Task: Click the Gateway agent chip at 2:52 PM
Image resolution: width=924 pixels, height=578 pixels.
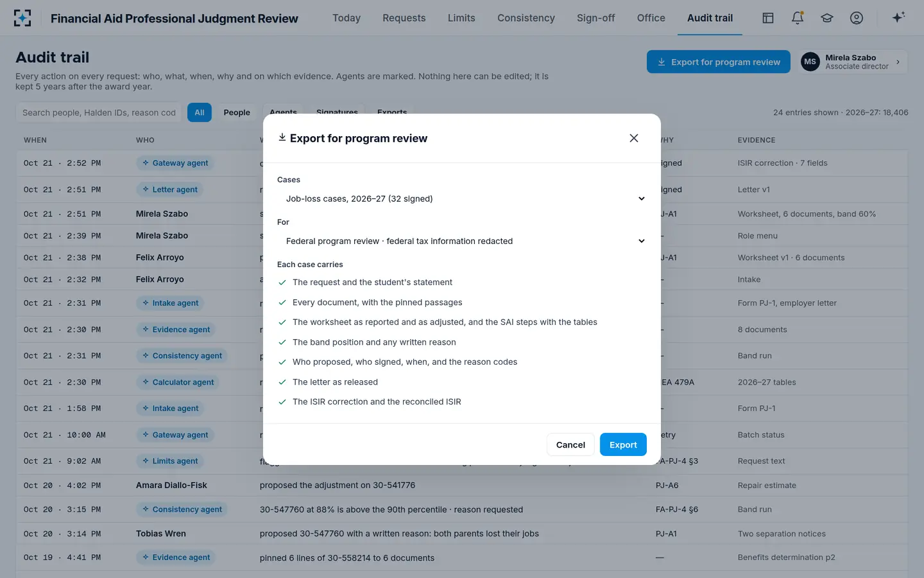Action: coord(175,163)
